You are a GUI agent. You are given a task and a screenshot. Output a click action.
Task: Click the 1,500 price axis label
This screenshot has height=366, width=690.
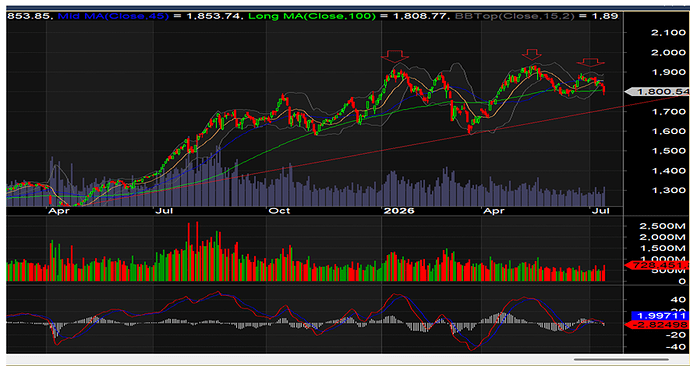pyautogui.click(x=668, y=151)
